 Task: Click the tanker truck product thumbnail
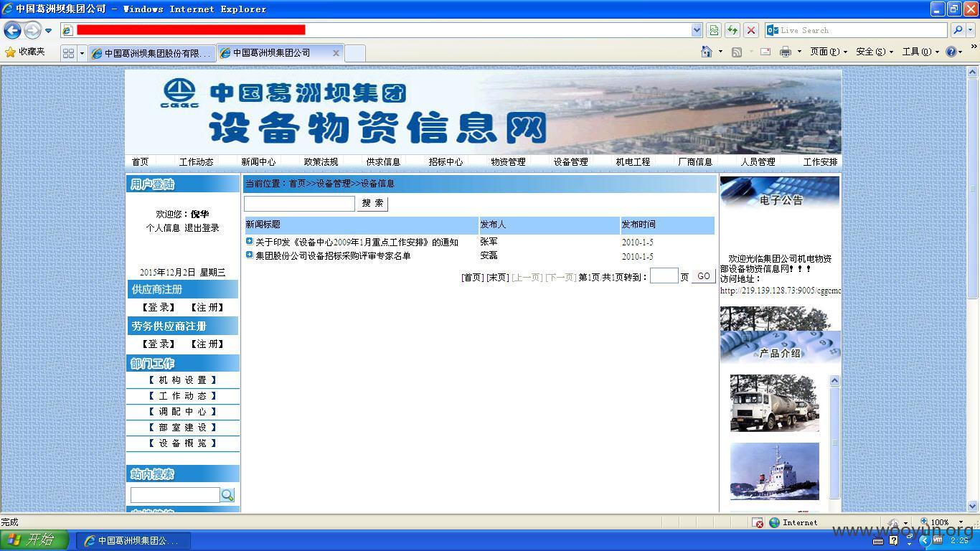pos(774,402)
